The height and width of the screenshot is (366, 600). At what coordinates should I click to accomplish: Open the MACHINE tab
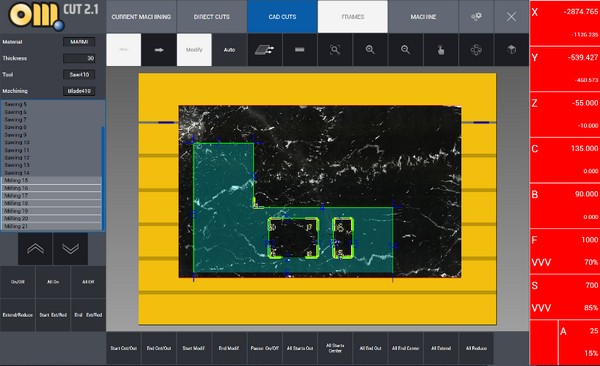[423, 17]
